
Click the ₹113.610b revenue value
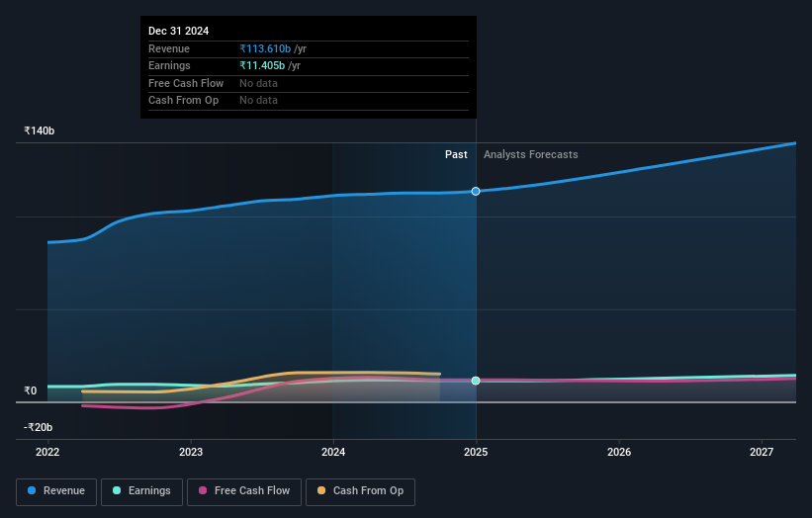pos(265,48)
